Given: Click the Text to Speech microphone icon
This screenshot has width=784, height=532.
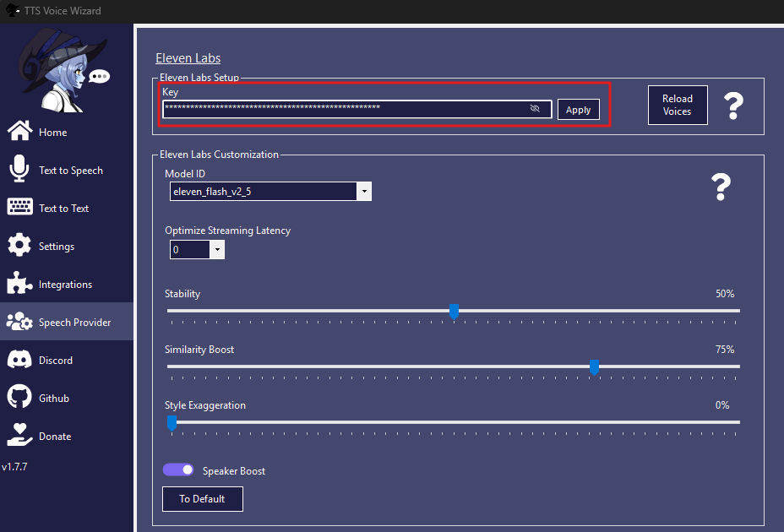Looking at the screenshot, I should [19, 169].
